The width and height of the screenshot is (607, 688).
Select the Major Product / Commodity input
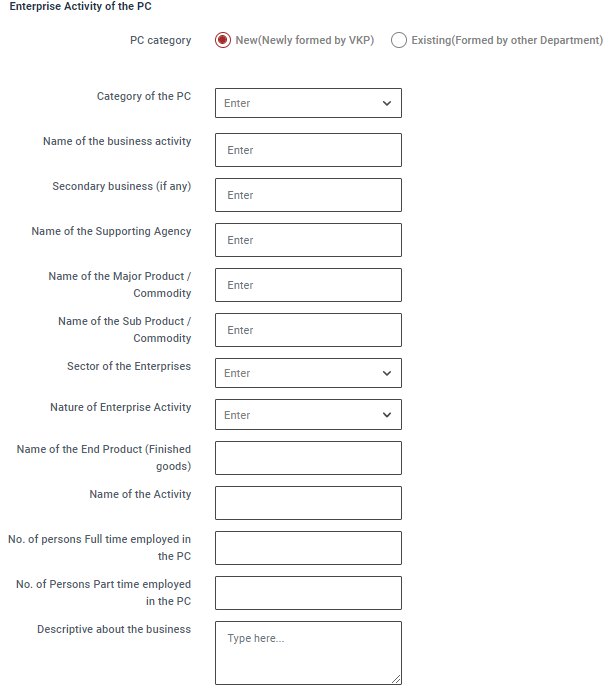point(308,285)
